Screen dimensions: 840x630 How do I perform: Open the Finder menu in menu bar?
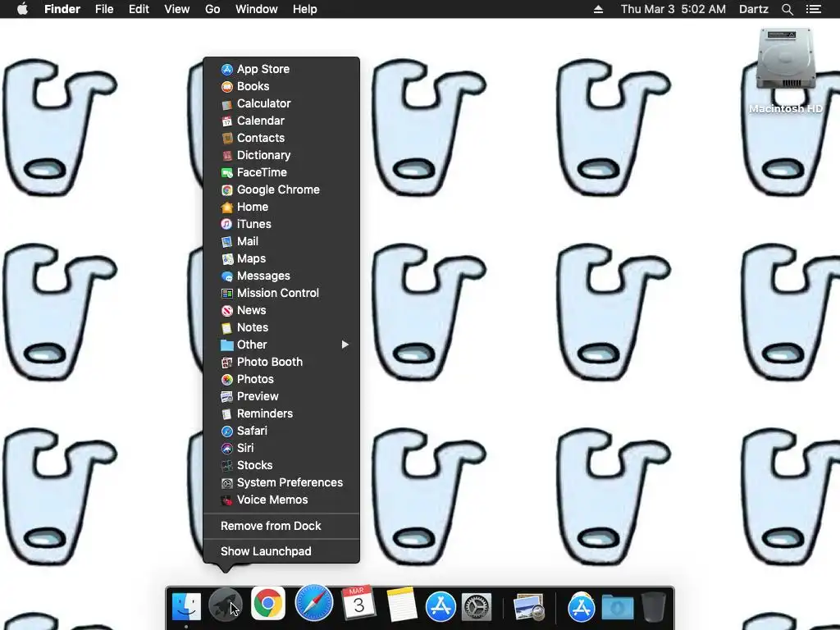click(x=62, y=9)
